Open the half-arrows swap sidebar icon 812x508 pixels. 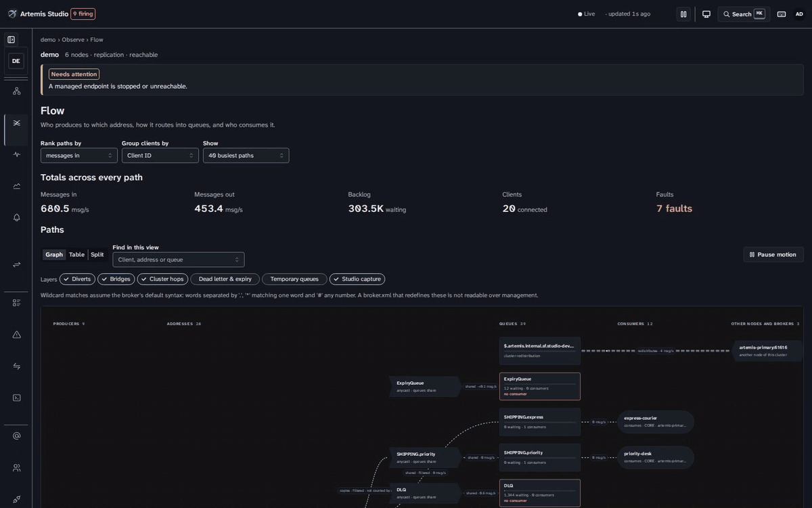[16, 366]
